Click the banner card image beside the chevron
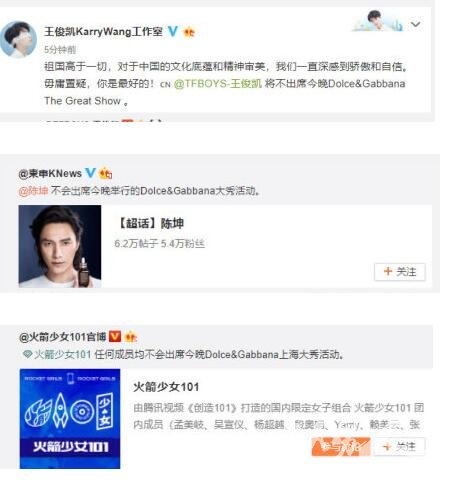Image resolution: width=453 pixels, height=495 pixels. tap(379, 21)
